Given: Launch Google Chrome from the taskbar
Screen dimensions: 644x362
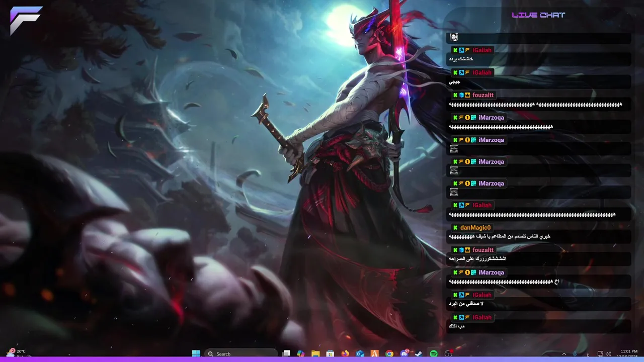Looking at the screenshot, I should tap(389, 353).
